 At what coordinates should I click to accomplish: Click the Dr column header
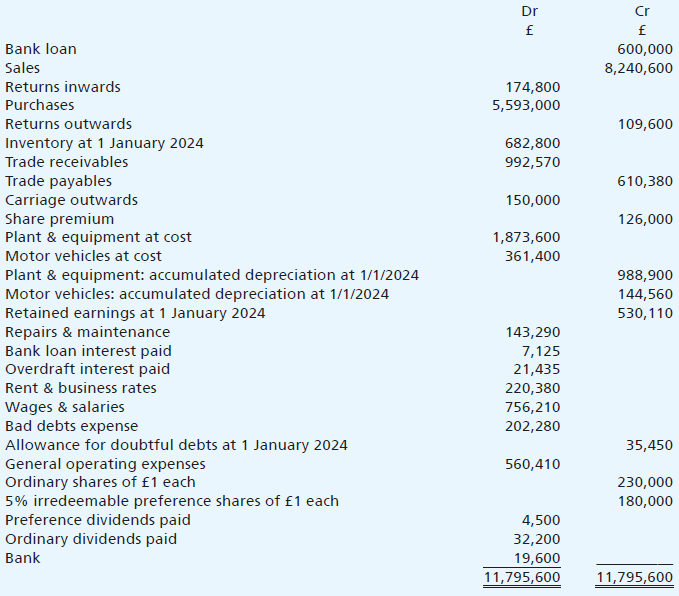point(529,11)
